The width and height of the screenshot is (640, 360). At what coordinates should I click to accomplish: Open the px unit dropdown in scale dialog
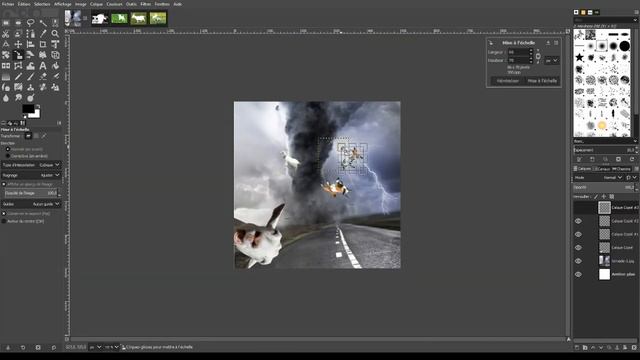(x=552, y=60)
